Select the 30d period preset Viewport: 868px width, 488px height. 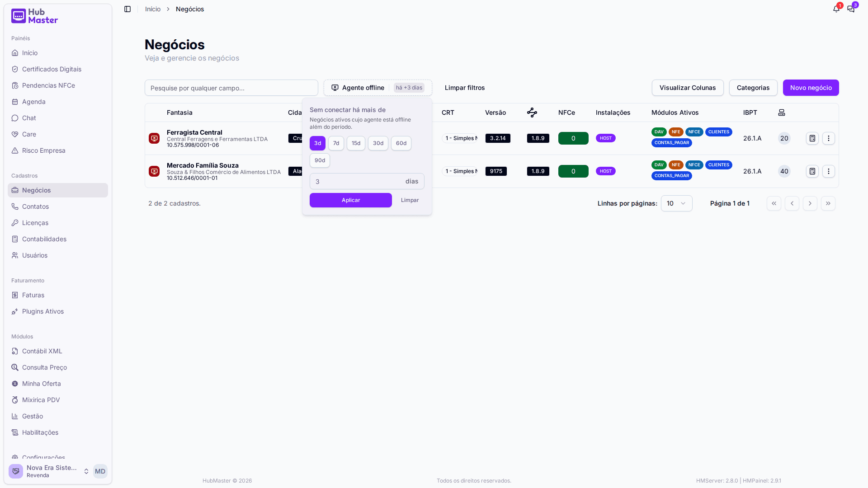(x=378, y=143)
